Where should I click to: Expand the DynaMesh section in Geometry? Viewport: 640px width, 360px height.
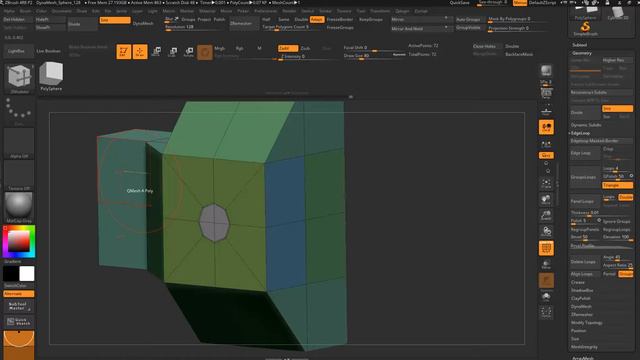(x=581, y=307)
